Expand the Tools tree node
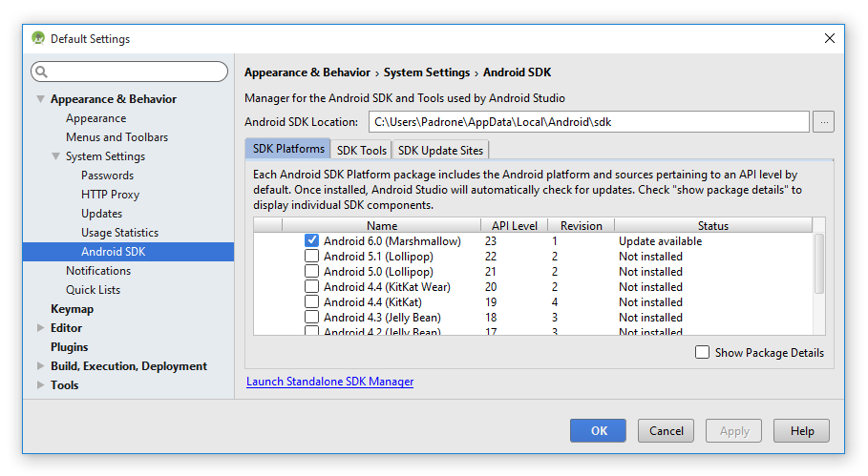This screenshot has height=476, width=868. pos(40,384)
